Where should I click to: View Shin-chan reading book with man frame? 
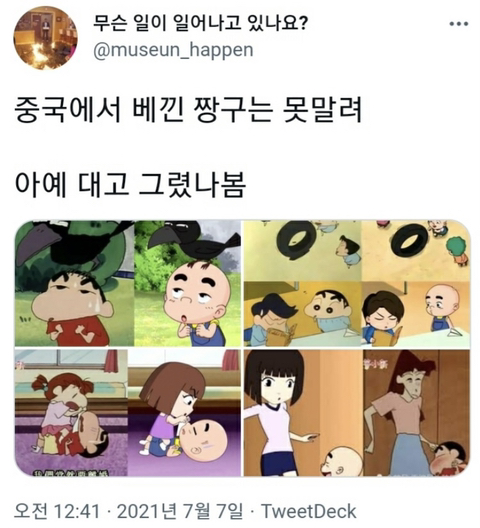click(x=302, y=314)
